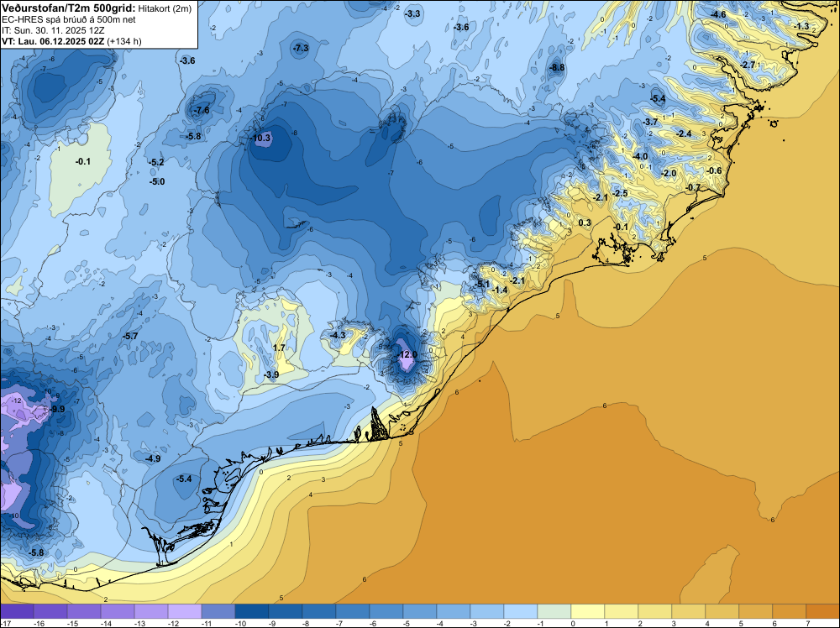Viewport: 840px width, 628px height.
Task: Pick legend swatch between -10 and -9
Action: [x=252, y=611]
